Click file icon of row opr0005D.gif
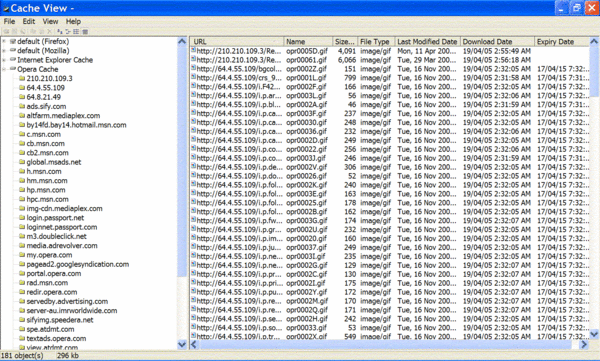The image size is (600, 361). point(194,50)
